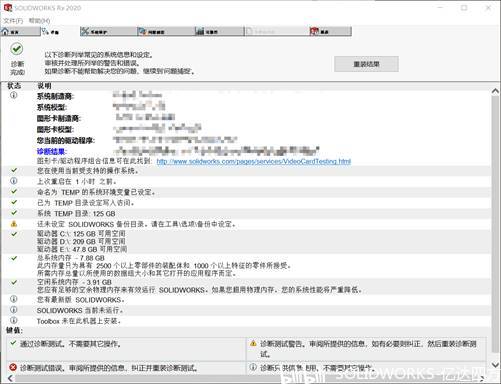Switch to the 首页 home tab
Viewport: 501px width, 384px height.
coord(20,32)
